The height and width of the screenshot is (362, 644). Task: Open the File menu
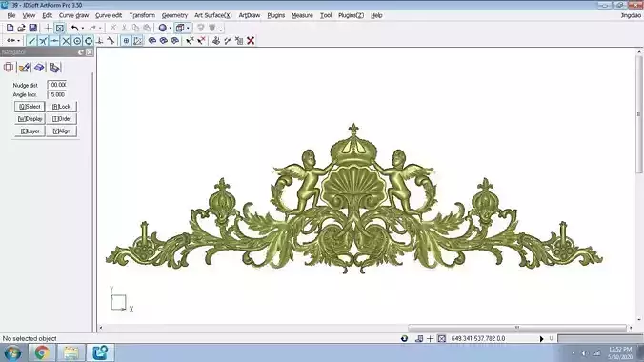coord(11,15)
